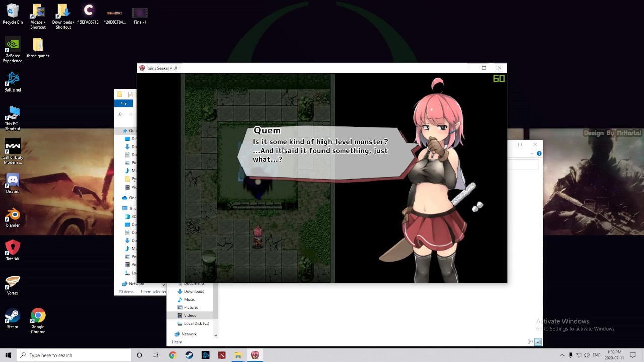Open the TotalAV desktop icon

click(13, 251)
